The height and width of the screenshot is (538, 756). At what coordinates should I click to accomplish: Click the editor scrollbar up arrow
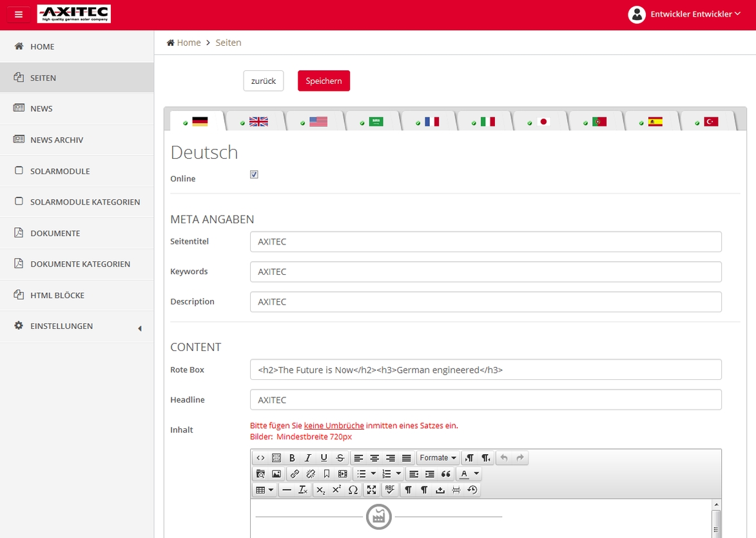(x=717, y=504)
